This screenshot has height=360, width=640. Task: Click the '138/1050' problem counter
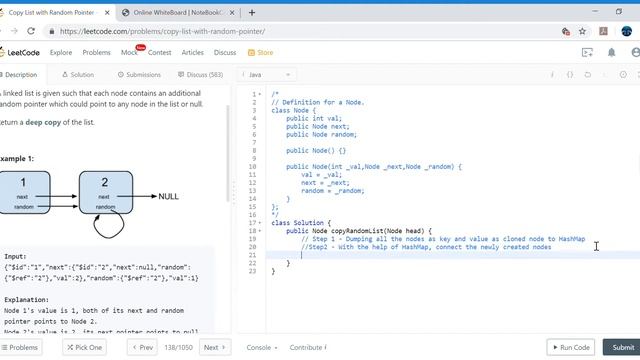click(x=178, y=347)
